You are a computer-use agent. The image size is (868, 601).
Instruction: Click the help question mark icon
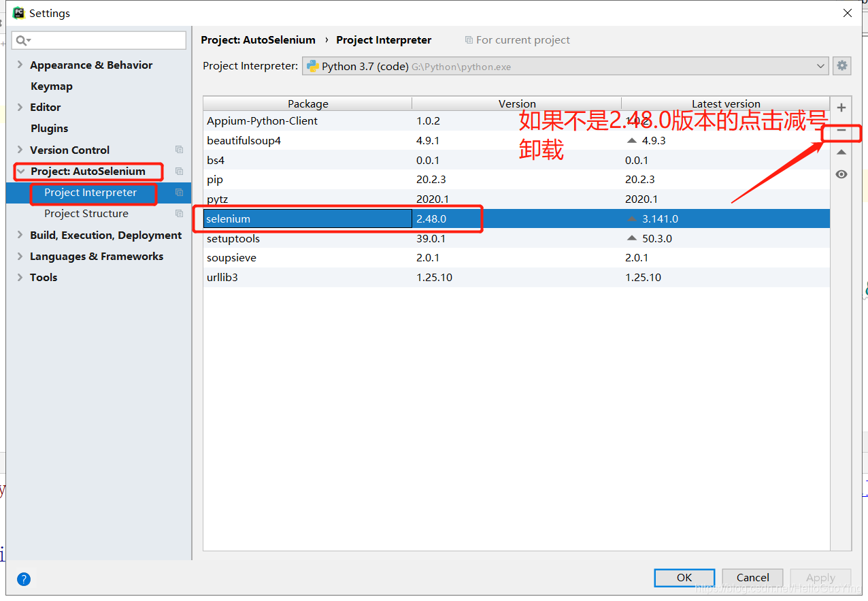[x=24, y=579]
